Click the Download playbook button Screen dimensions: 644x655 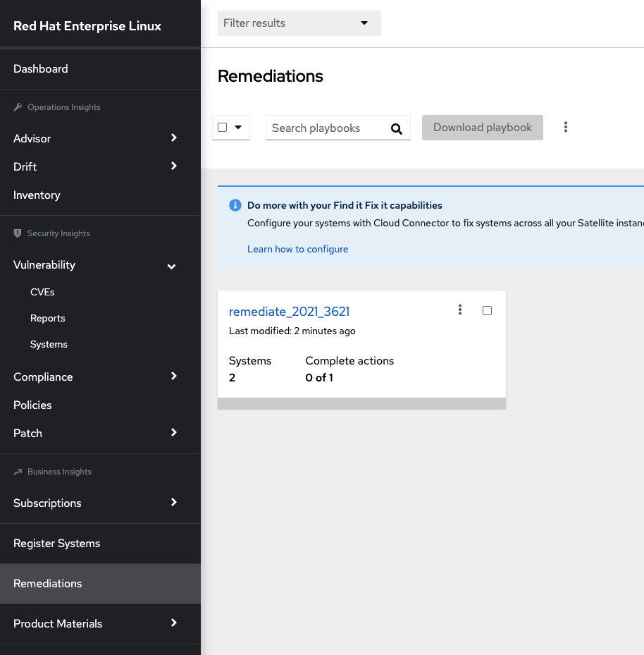pyautogui.click(x=483, y=128)
